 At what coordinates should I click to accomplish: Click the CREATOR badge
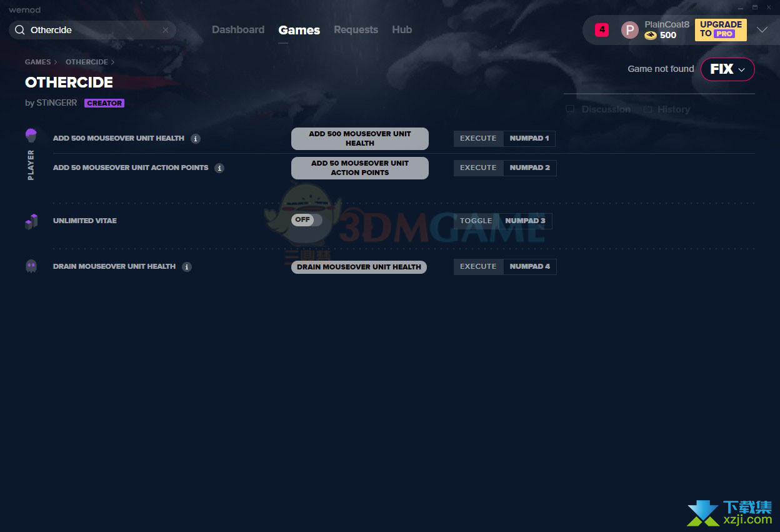click(104, 103)
